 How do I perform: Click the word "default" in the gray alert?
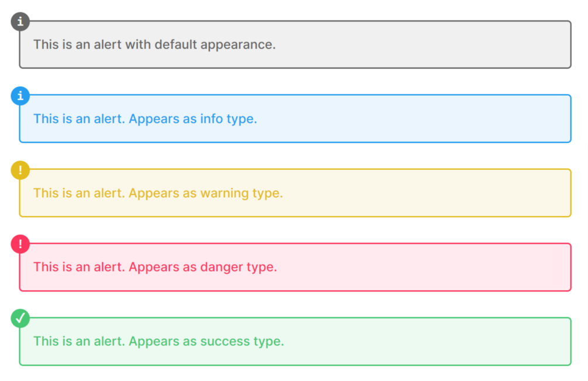pos(176,44)
